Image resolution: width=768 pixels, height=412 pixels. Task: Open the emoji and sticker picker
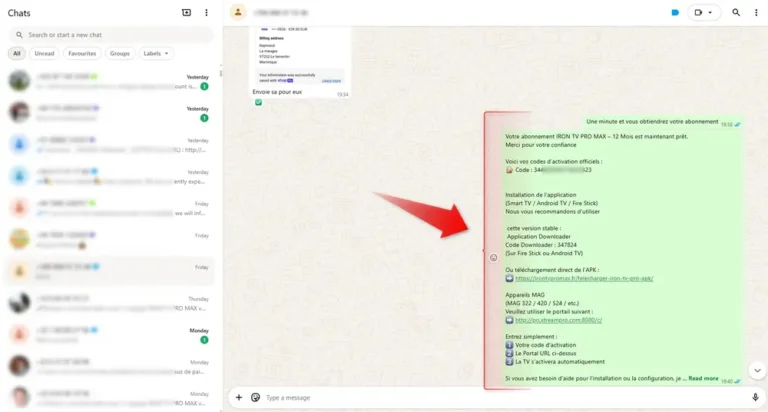[255, 397]
